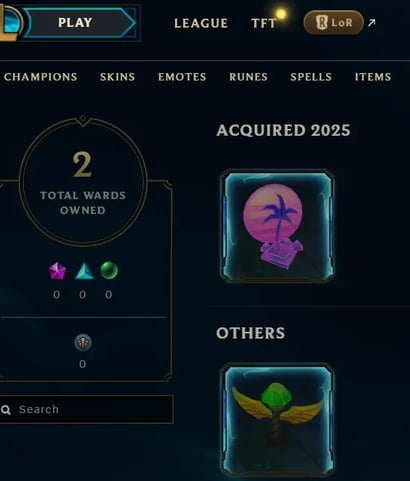Click the yellow TFT notification dot
The image size is (410, 481).
[281, 14]
